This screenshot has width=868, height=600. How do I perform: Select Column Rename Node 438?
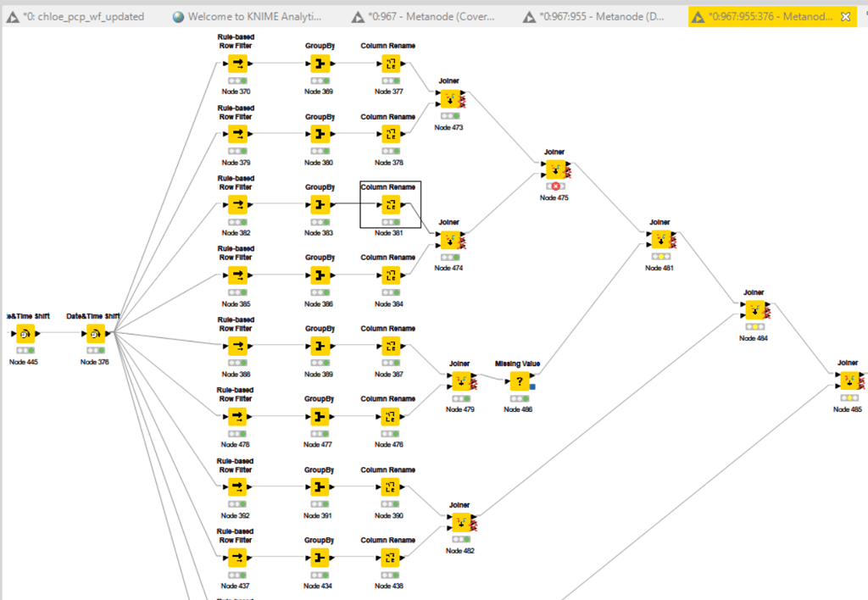388,558
